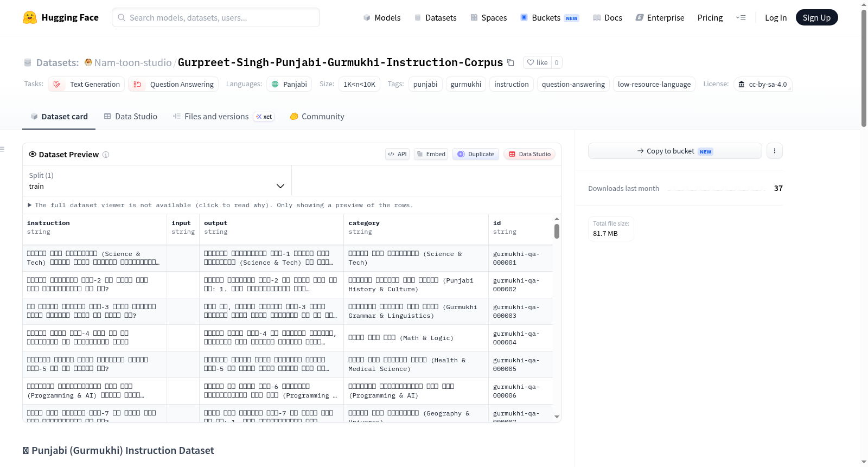Select the gurmukhi-qa-000001 id cell

pos(521,258)
